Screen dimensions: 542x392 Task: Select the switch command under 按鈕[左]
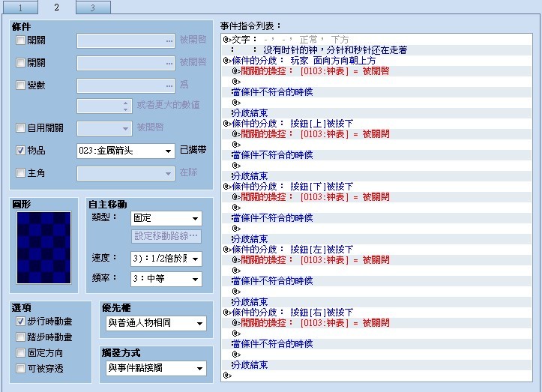pos(377,259)
